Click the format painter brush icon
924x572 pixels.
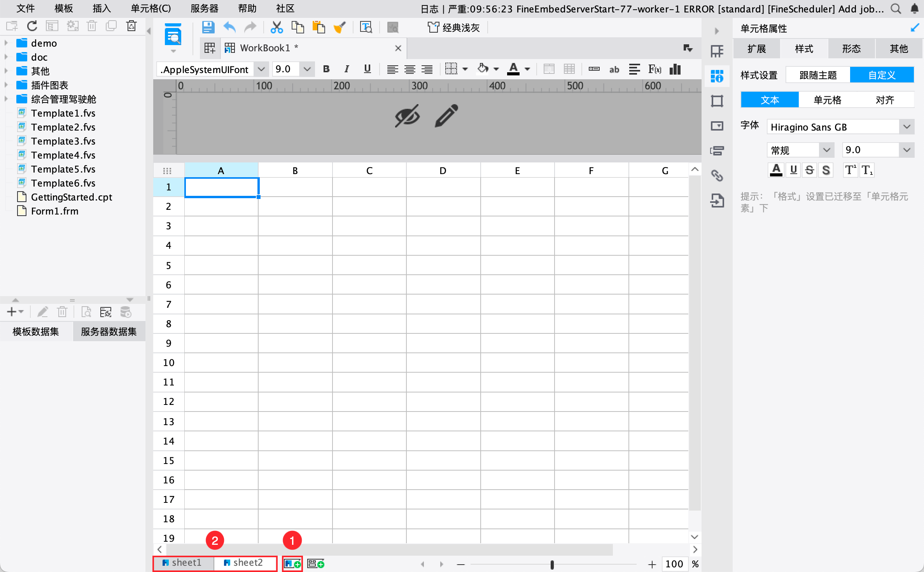(339, 27)
